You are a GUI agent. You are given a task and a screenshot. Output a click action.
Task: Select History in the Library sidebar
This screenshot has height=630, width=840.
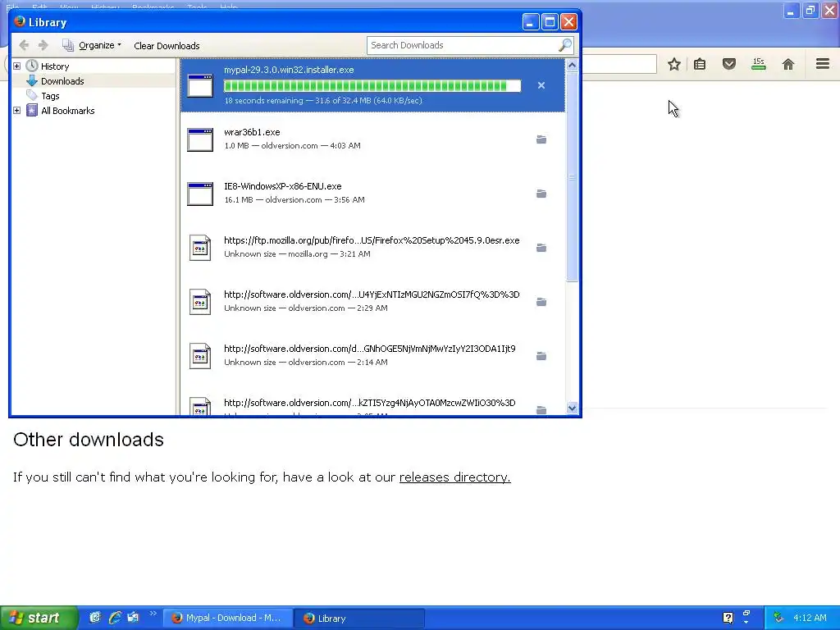[55, 66]
